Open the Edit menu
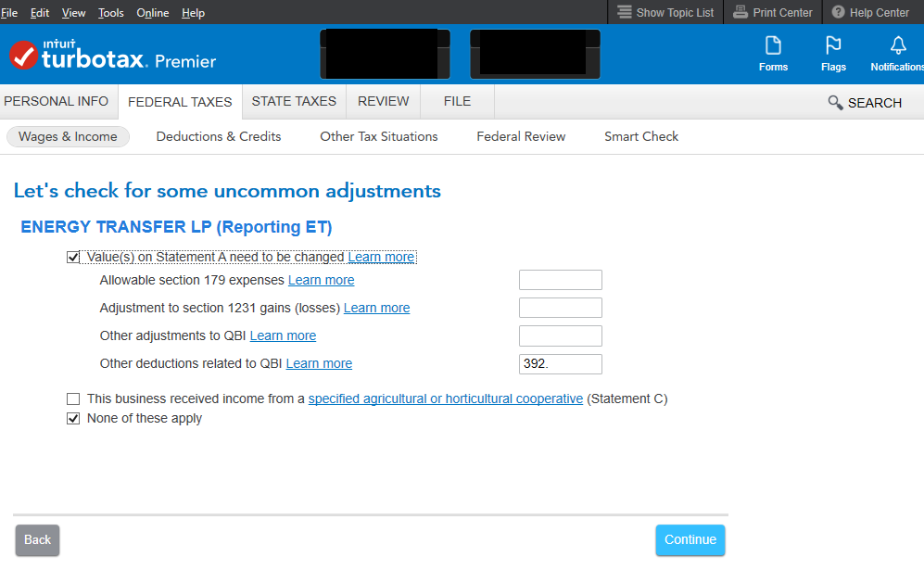 pos(40,12)
